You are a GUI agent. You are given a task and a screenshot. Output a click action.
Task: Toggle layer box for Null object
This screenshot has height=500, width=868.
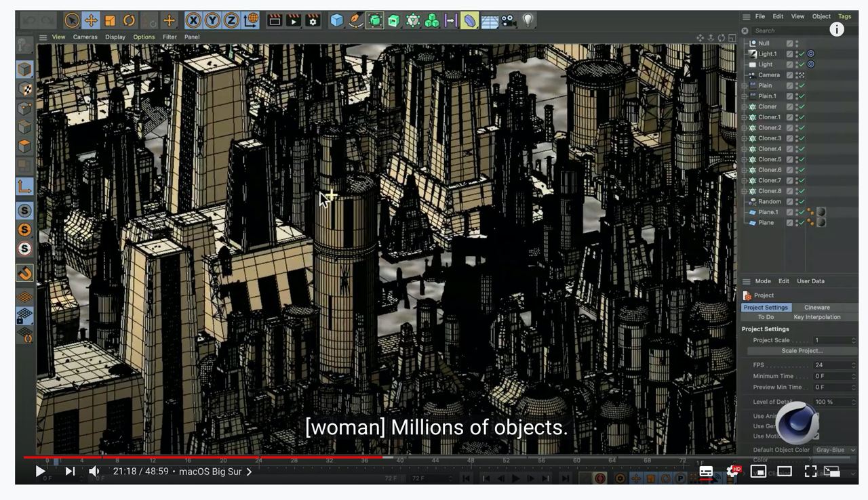click(x=789, y=43)
